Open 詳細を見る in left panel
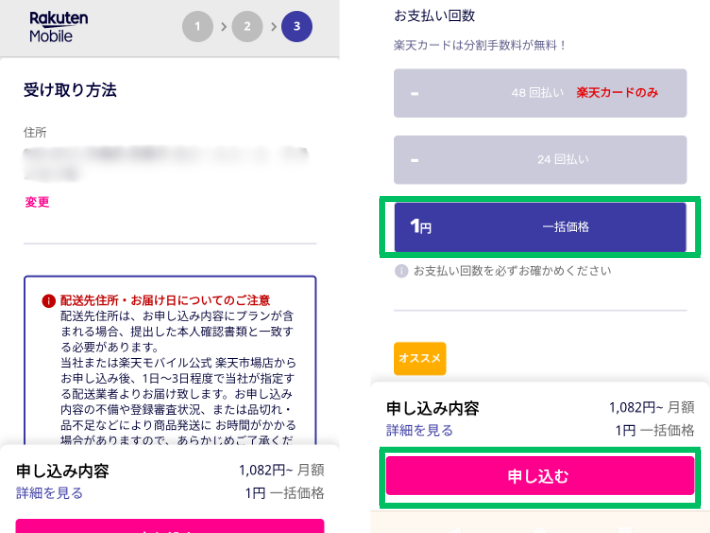The width and height of the screenshot is (710, 533). tap(49, 493)
